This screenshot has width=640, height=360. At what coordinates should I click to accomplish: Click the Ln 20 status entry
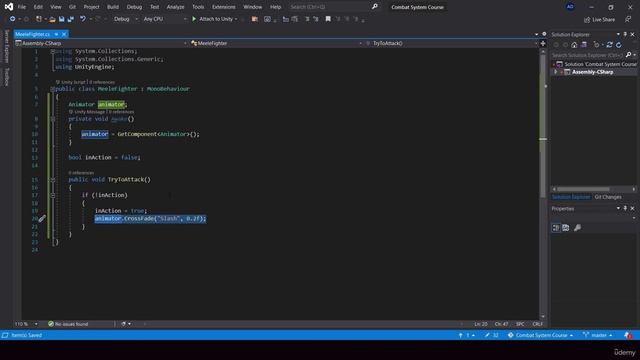point(481,324)
